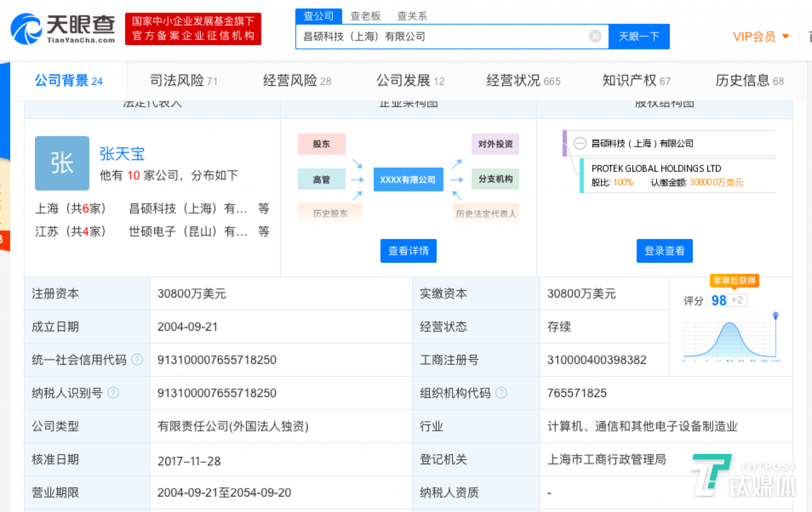
Task: Open 张天宝 legal representative link
Action: pyautogui.click(x=122, y=154)
